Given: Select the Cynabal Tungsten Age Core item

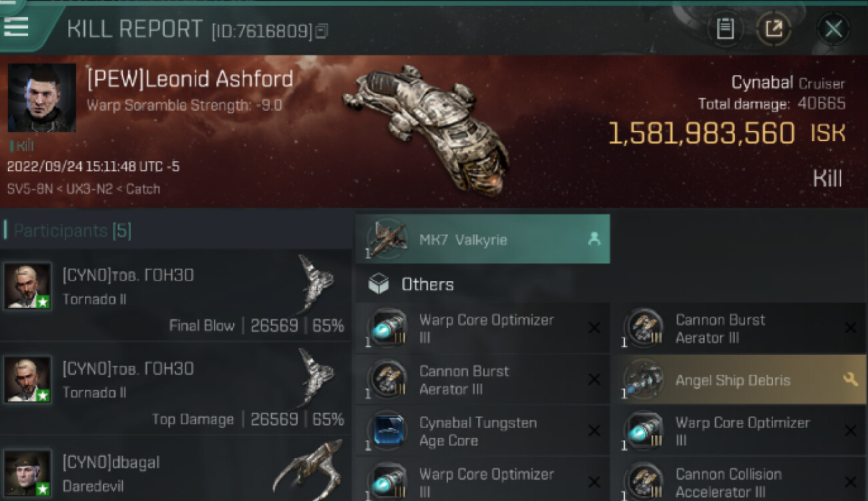Looking at the screenshot, I should [483, 431].
